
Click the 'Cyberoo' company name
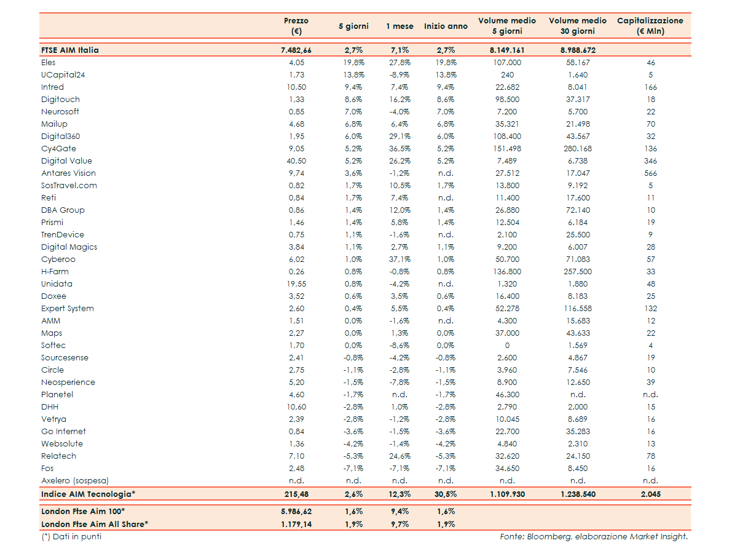pos(58,260)
